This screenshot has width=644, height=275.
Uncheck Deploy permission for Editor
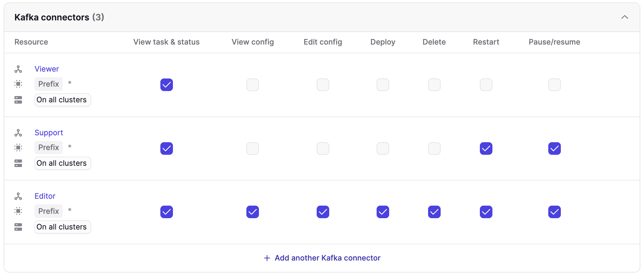tap(383, 212)
